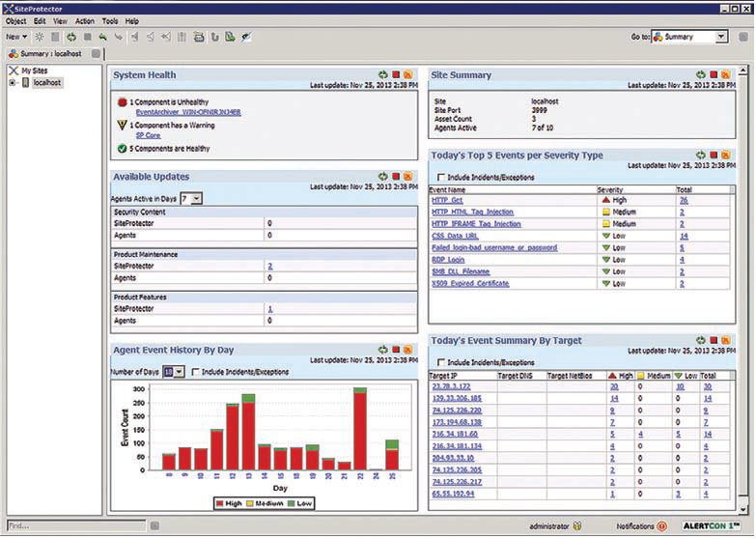This screenshot has height=539, width=756.
Task: Close the Site Summary panel
Action: 726,74
